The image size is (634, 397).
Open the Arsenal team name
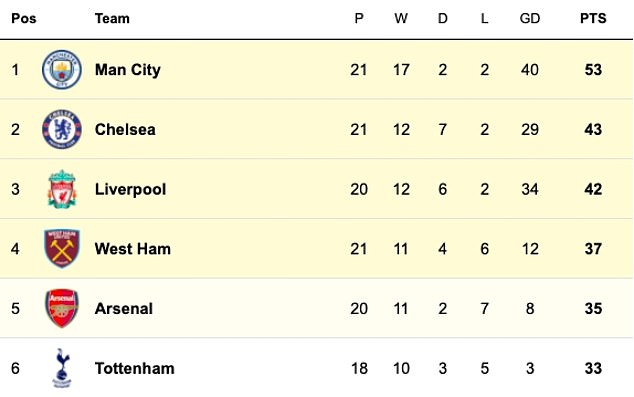point(124,309)
